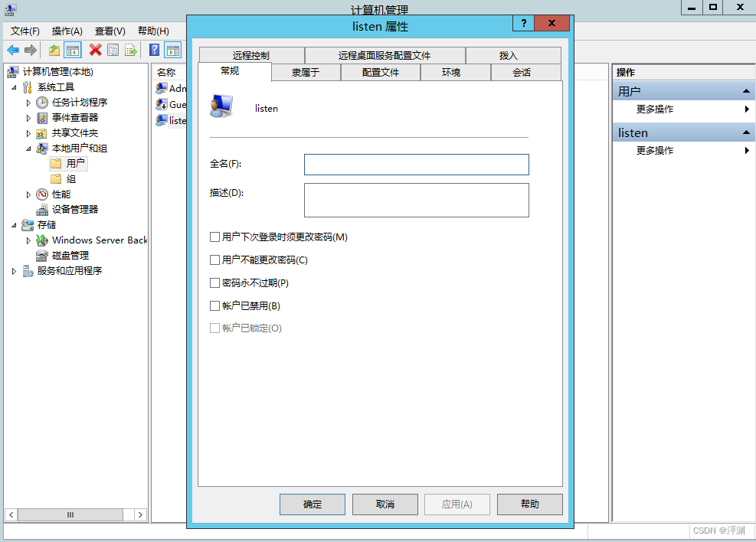Toggle the action pane toolbar icon
756x542 pixels.
pos(172,50)
